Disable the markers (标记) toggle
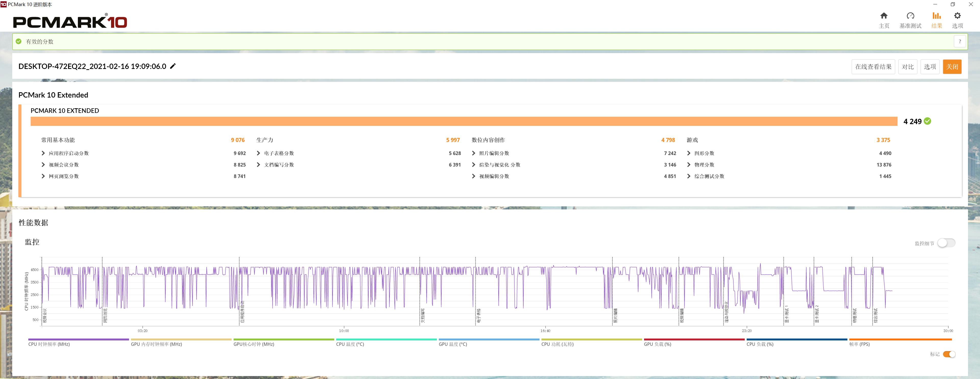The height and width of the screenshot is (379, 980). (949, 354)
